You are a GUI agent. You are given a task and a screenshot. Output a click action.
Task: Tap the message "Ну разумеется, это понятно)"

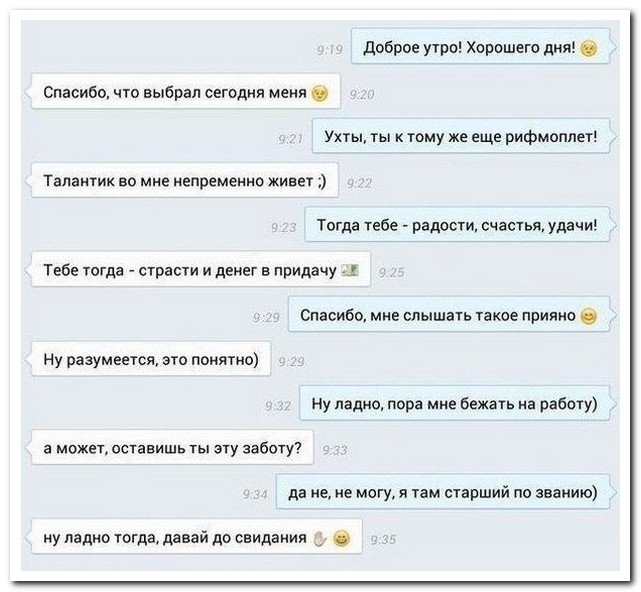(151, 359)
